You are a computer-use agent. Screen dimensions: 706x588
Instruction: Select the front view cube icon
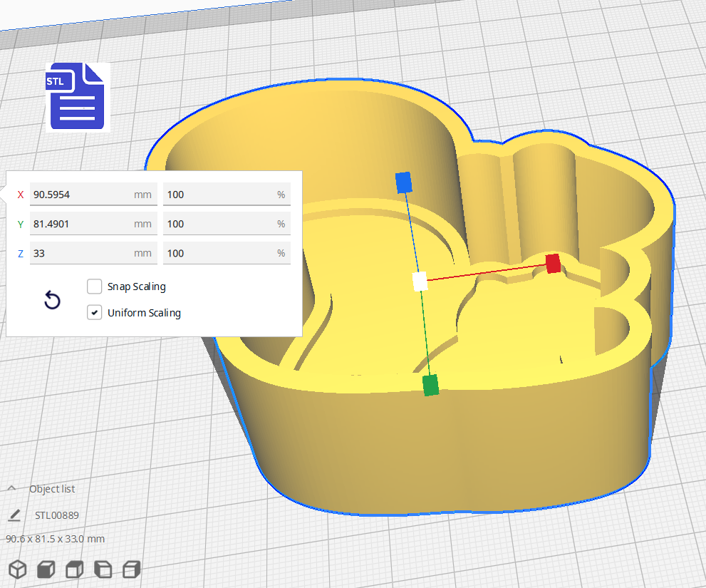46,569
